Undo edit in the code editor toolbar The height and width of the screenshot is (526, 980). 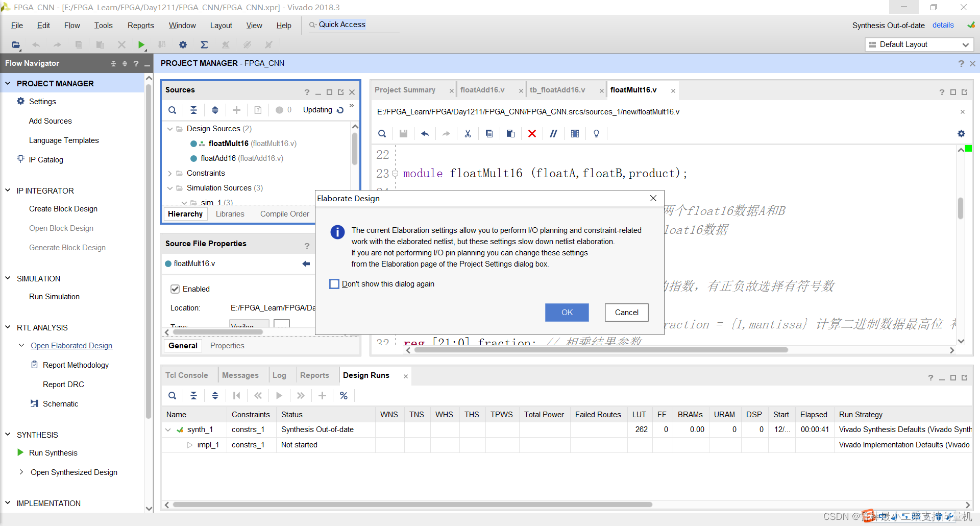click(425, 134)
